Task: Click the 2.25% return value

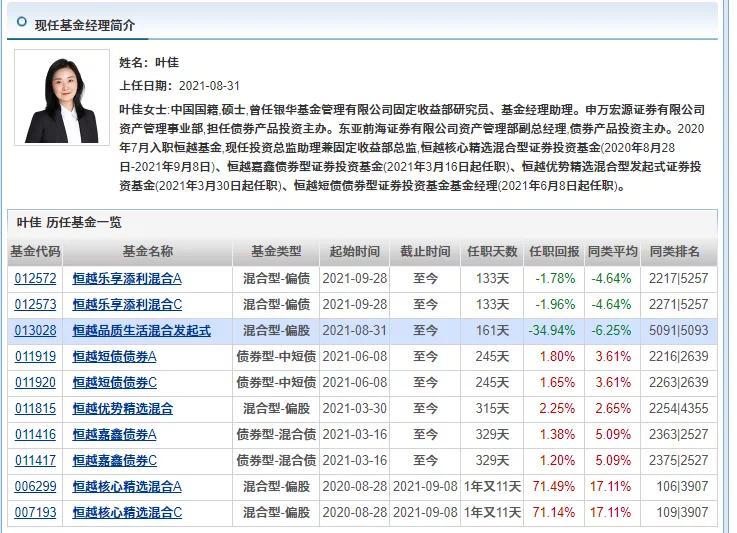Action: (557, 408)
